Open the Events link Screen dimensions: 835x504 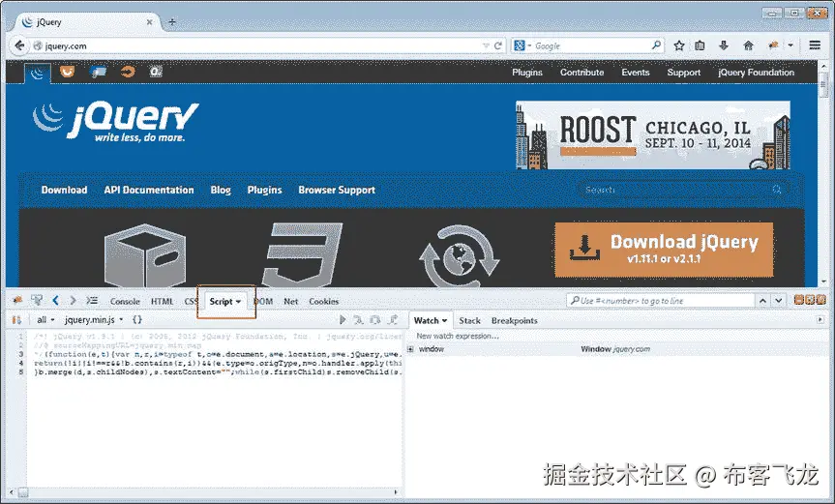tap(636, 73)
